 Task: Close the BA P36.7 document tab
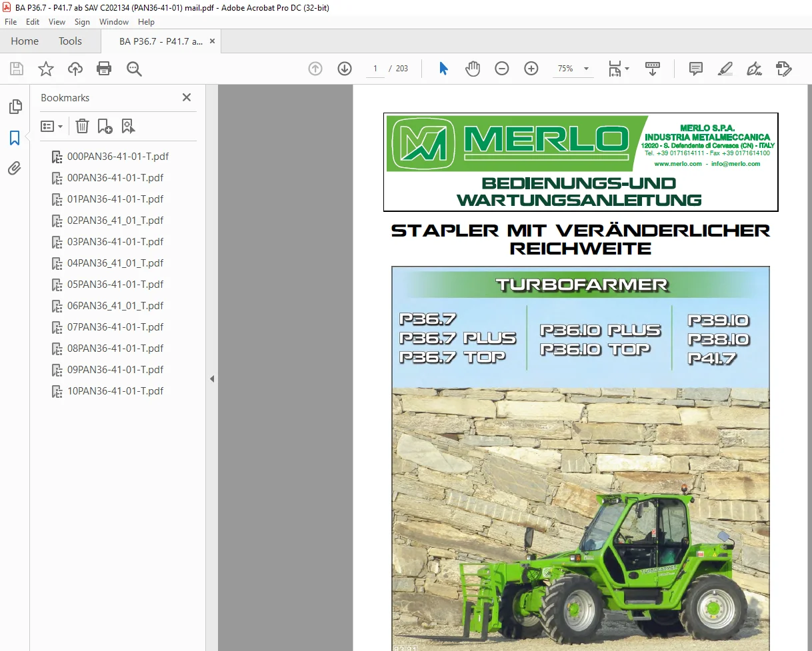[212, 41]
